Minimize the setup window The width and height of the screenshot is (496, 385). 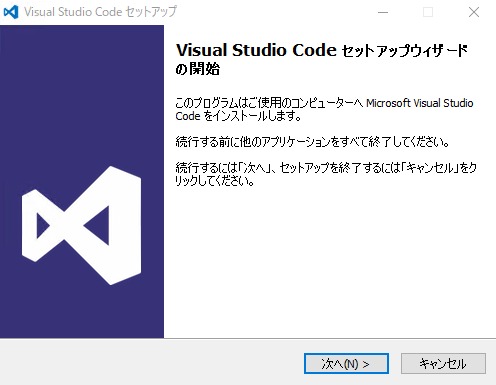coord(383,12)
